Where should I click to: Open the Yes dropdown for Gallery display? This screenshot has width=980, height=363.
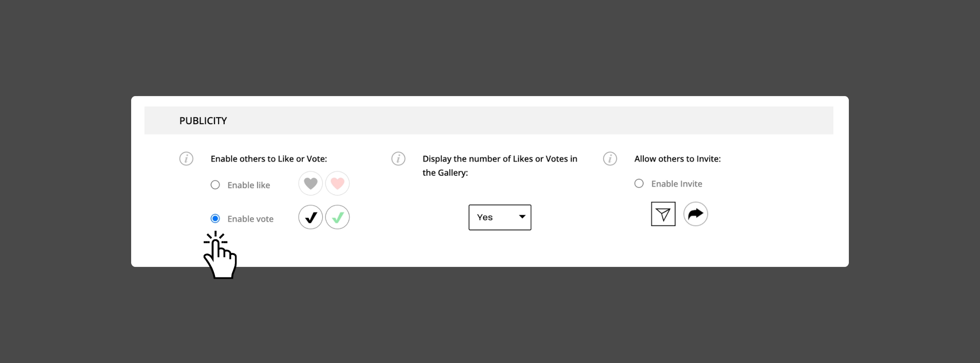[500, 217]
